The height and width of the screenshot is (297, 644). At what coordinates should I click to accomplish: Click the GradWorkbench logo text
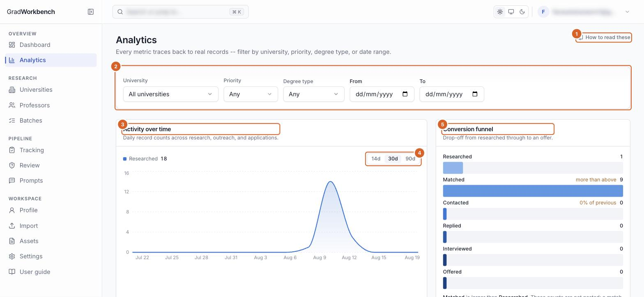pos(31,12)
